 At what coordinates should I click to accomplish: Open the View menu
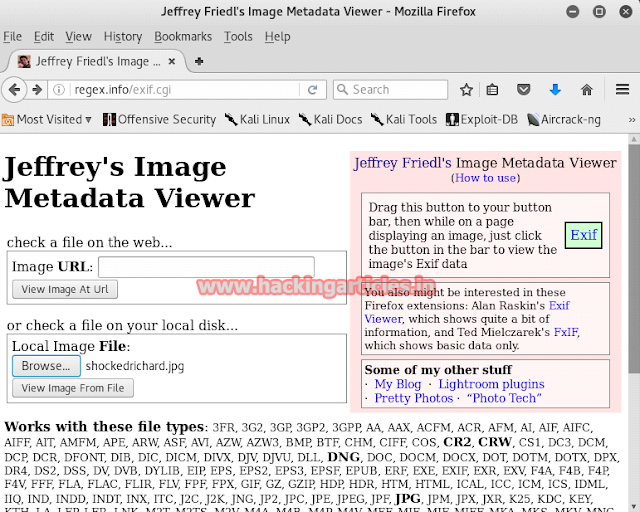78,37
